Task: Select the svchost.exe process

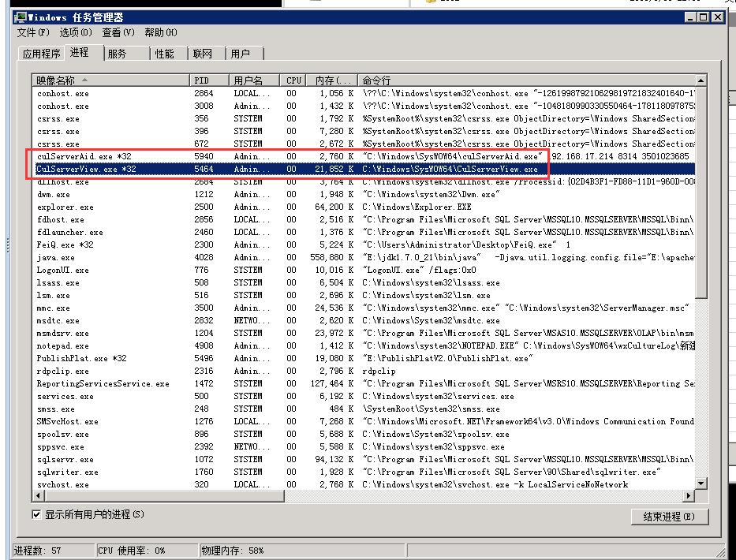Action: tap(364, 485)
